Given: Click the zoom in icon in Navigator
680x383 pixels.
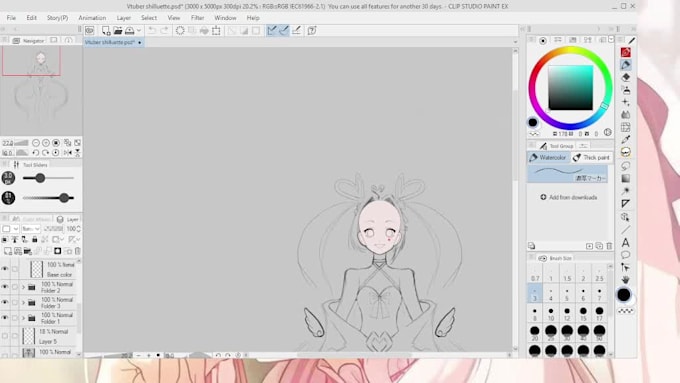Looking at the screenshot, I should tap(46, 143).
